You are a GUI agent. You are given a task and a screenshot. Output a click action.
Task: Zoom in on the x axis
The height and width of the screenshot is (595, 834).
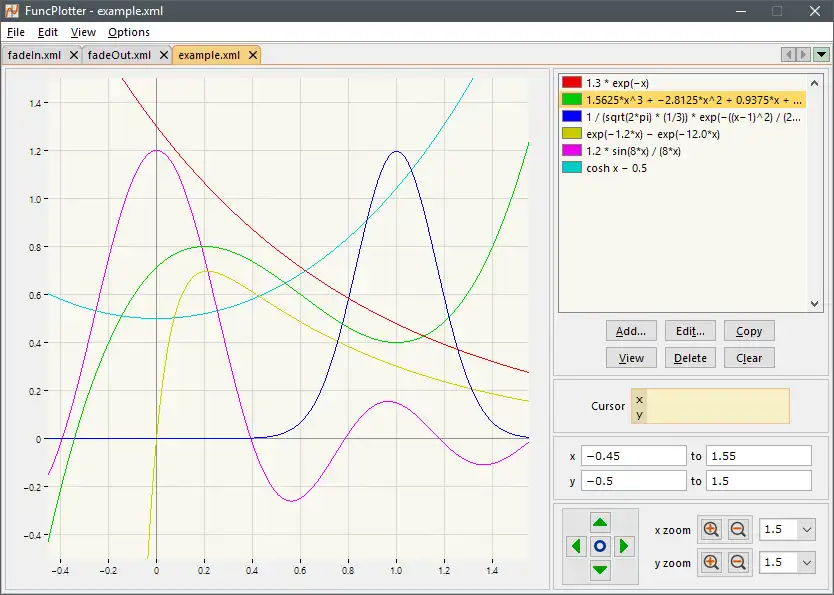(x=711, y=530)
